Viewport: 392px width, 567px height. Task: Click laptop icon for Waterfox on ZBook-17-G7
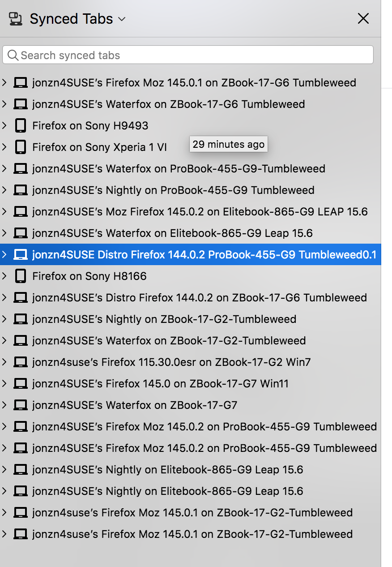(x=20, y=405)
